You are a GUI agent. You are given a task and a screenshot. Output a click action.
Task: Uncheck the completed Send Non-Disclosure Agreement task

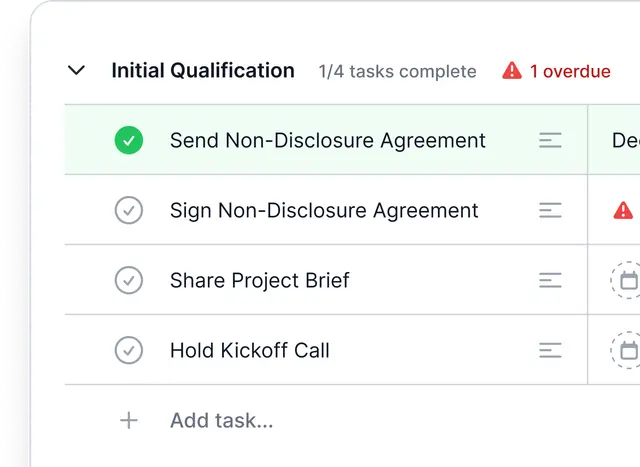(x=128, y=141)
